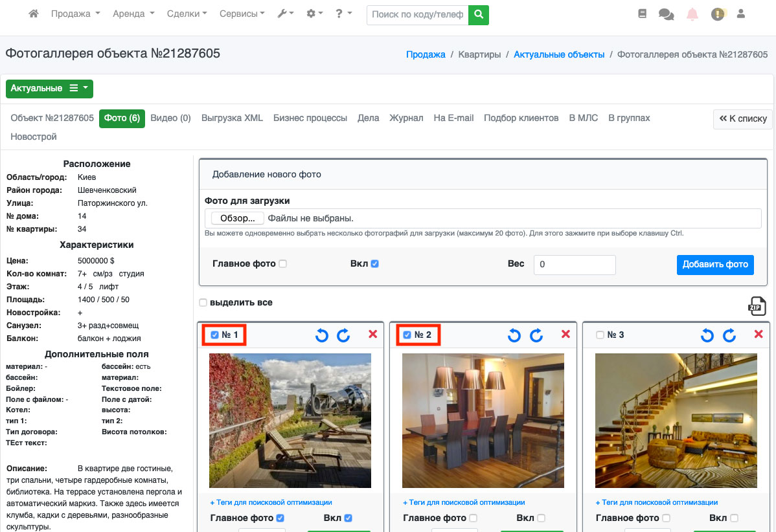
Task: Click the 'Вес' number input field
Action: click(575, 265)
